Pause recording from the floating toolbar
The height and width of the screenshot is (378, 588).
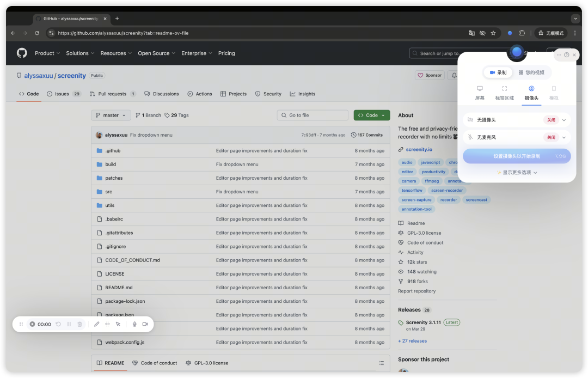[69, 324]
